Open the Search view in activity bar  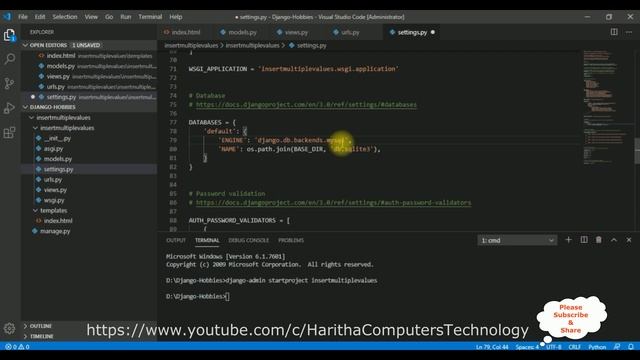click(9, 59)
